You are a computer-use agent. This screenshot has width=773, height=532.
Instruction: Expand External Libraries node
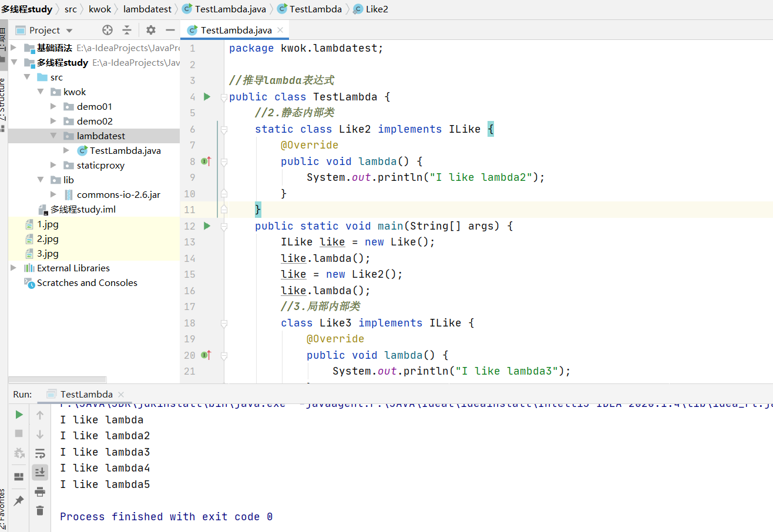pos(14,268)
